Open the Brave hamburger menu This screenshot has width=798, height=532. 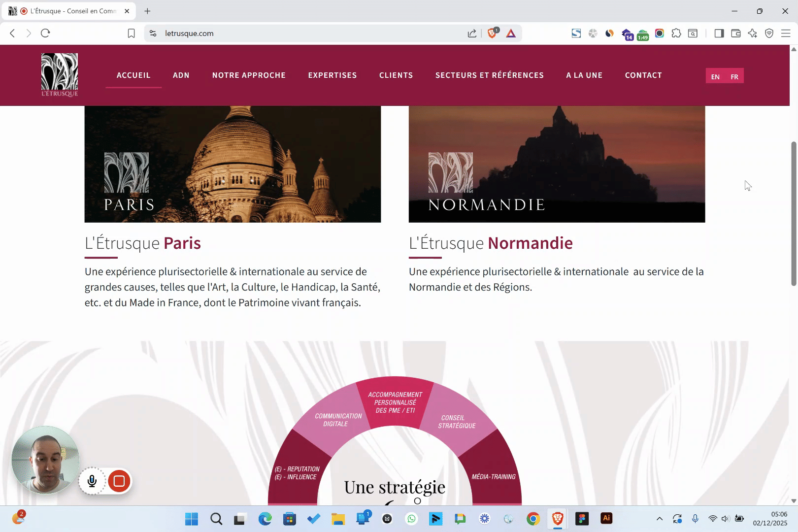point(786,33)
